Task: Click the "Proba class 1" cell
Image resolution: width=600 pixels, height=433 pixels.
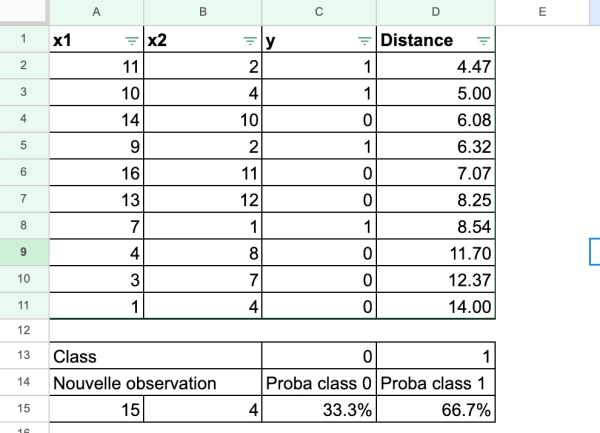Action: (436, 382)
